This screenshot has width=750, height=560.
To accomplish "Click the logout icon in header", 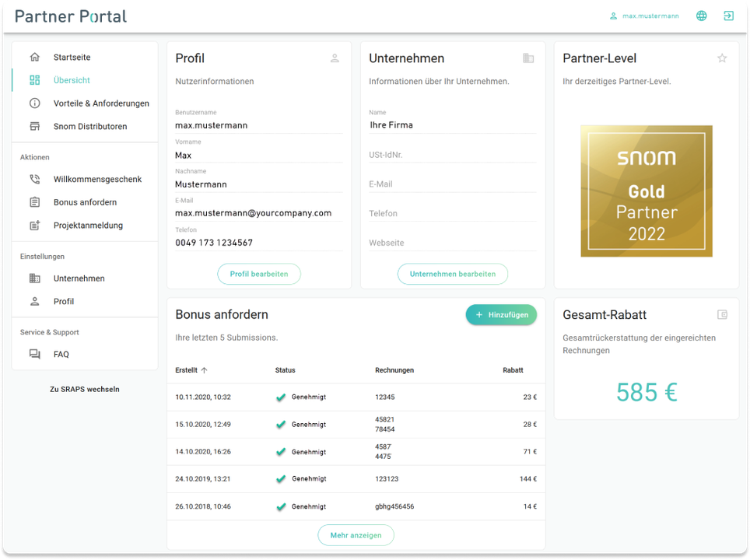I will pyautogui.click(x=728, y=16).
